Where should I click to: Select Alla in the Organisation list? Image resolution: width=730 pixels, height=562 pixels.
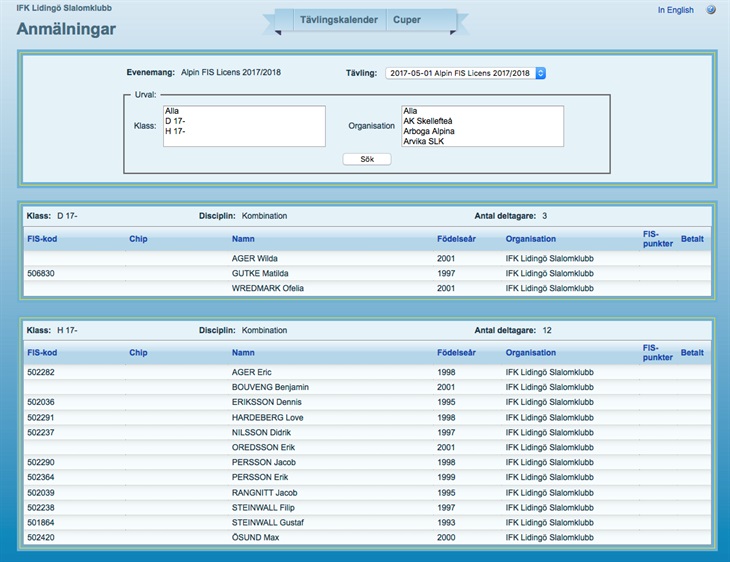click(x=482, y=111)
